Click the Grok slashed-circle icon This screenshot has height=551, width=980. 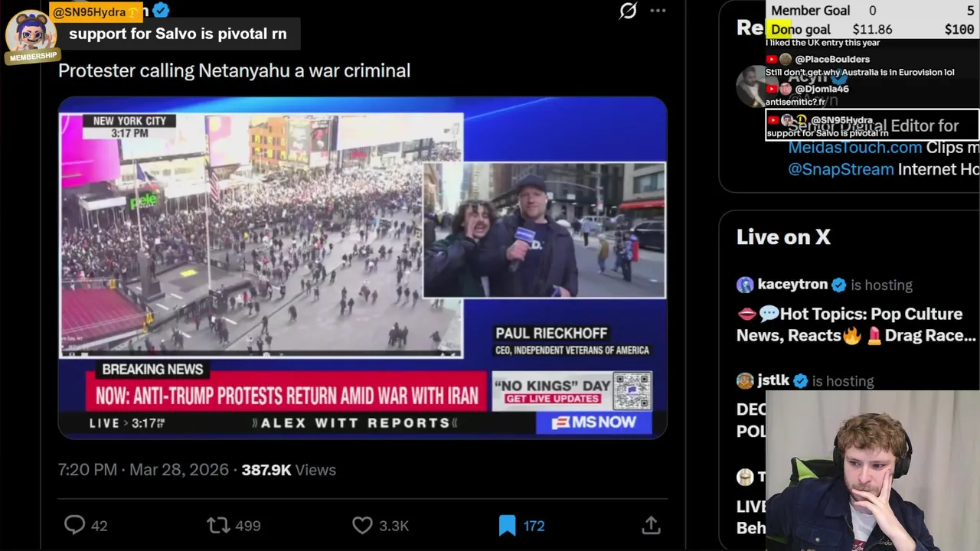pyautogui.click(x=628, y=11)
